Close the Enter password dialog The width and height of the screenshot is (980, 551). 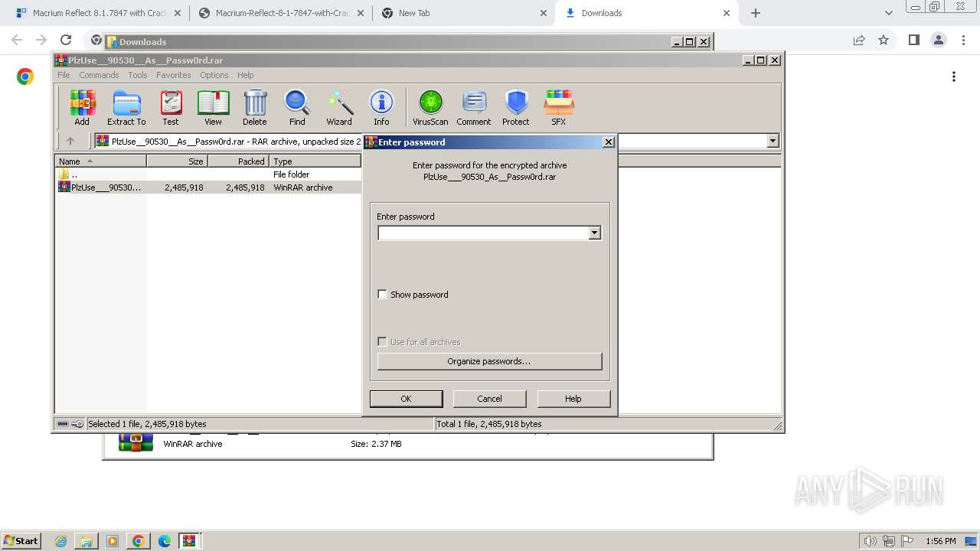click(609, 142)
